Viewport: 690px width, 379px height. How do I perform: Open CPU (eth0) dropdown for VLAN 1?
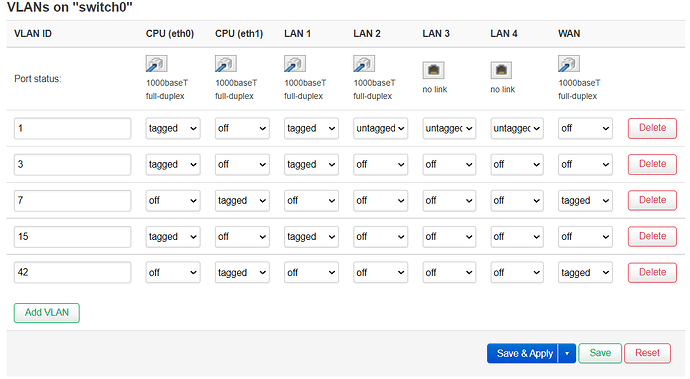point(173,129)
